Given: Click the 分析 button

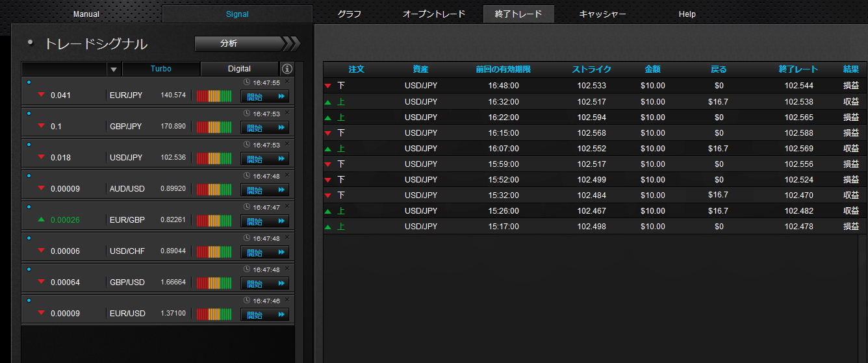Looking at the screenshot, I should (247, 44).
